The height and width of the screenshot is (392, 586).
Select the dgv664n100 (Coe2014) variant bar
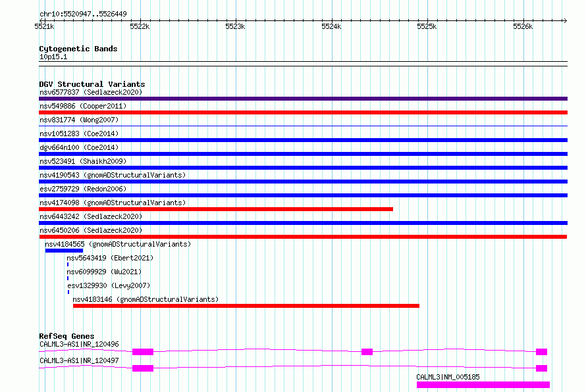click(303, 154)
